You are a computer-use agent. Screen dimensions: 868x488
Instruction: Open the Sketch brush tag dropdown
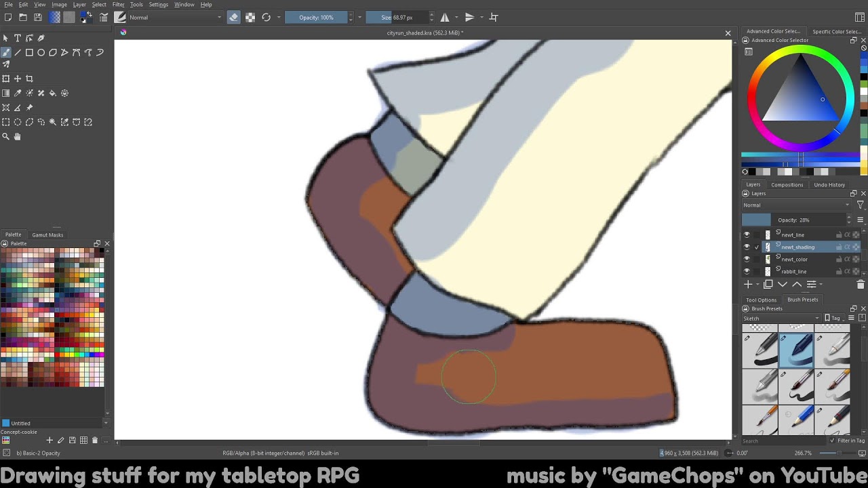pos(781,318)
